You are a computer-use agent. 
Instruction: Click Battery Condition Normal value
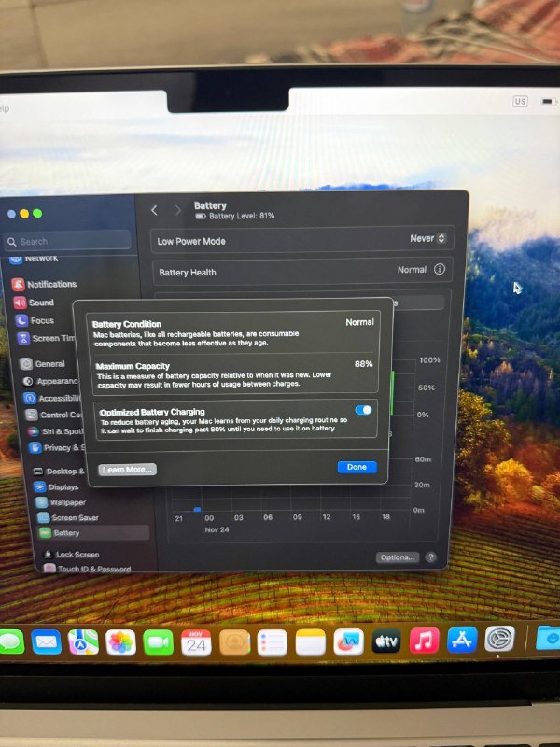(359, 322)
